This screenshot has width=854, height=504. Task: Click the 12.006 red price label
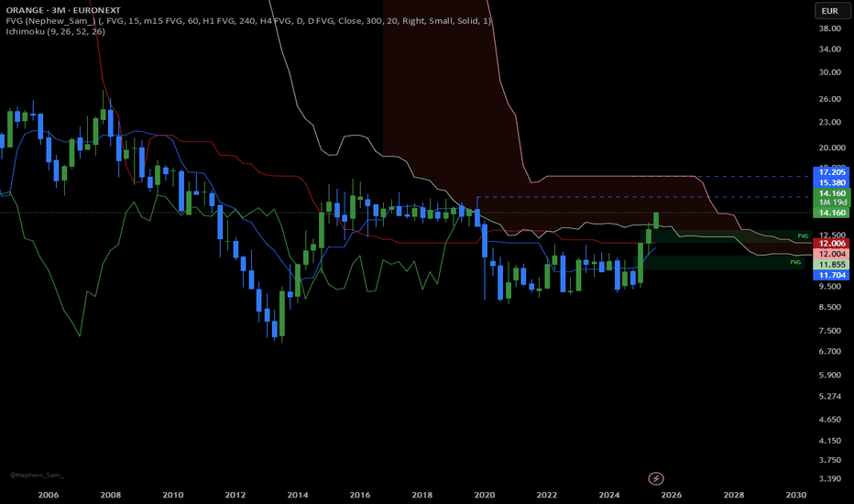[831, 243]
